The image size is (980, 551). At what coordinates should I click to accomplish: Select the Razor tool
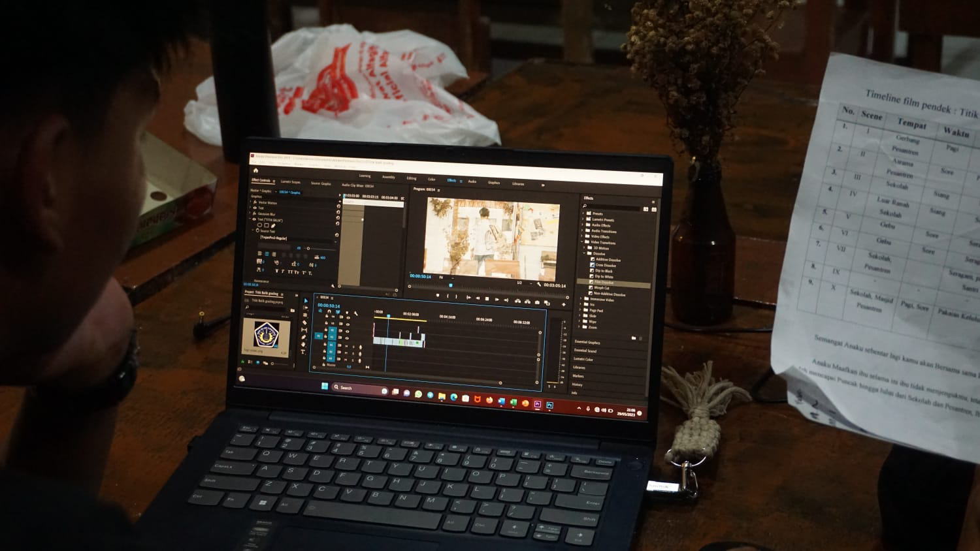click(304, 322)
